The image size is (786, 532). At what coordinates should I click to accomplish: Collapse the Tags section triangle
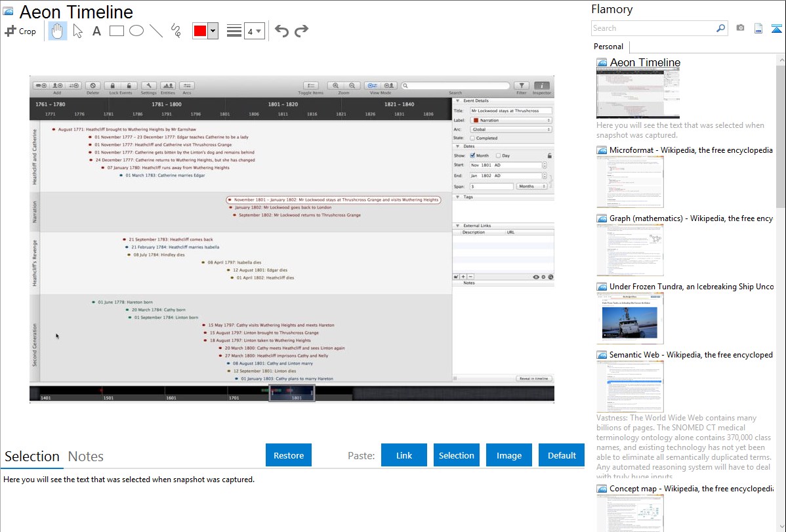click(x=457, y=197)
